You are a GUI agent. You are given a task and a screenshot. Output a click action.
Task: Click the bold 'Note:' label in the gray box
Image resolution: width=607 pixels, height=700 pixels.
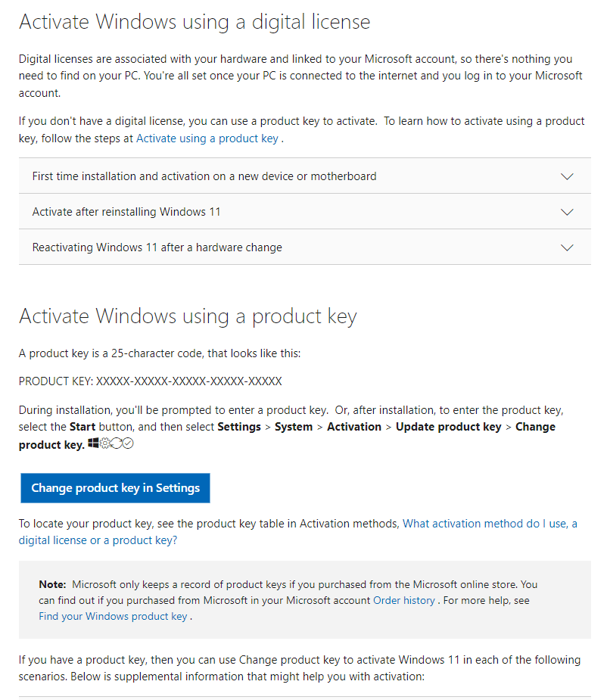point(53,584)
